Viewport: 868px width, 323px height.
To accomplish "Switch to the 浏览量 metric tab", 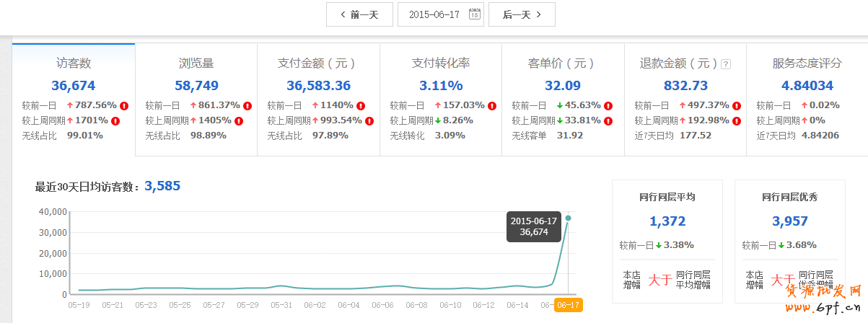I will pyautogui.click(x=196, y=63).
